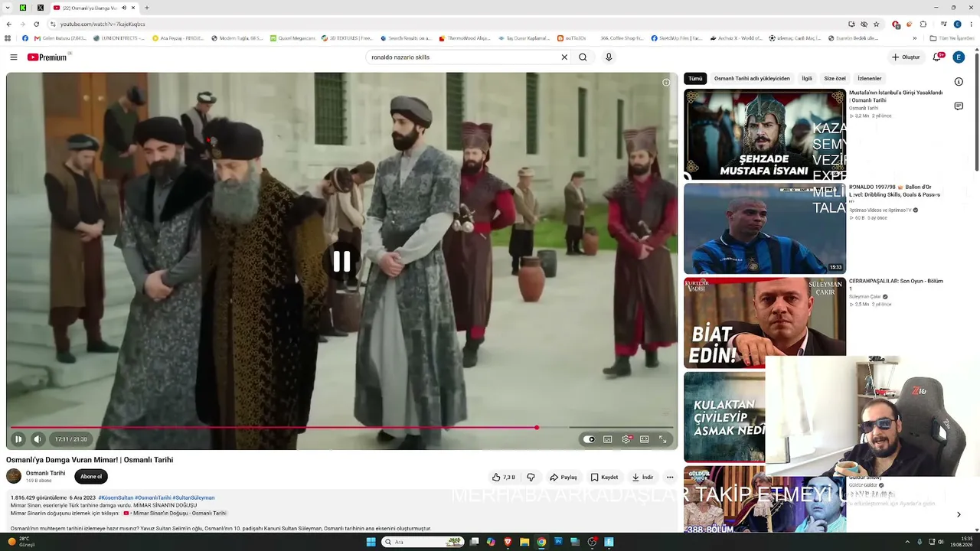
Task: Open the Ronaldo 1997/98 video thumbnail
Action: (765, 229)
